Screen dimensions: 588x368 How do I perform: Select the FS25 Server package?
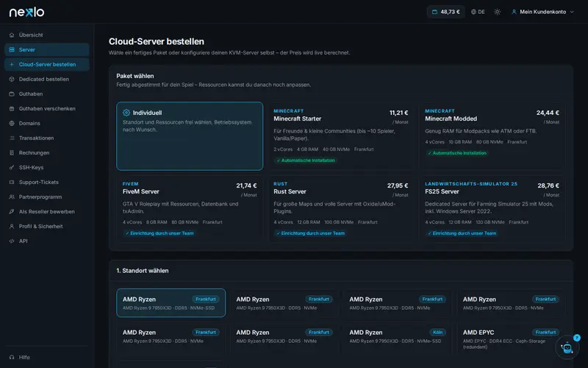492,209
